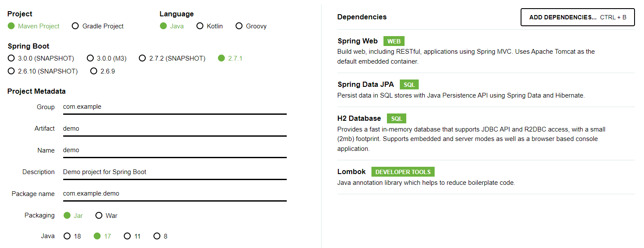Screen dimensions: 644x248
Task: Click the DEVELOPER TOOLS tag beside Lombok
Action: click(403, 172)
